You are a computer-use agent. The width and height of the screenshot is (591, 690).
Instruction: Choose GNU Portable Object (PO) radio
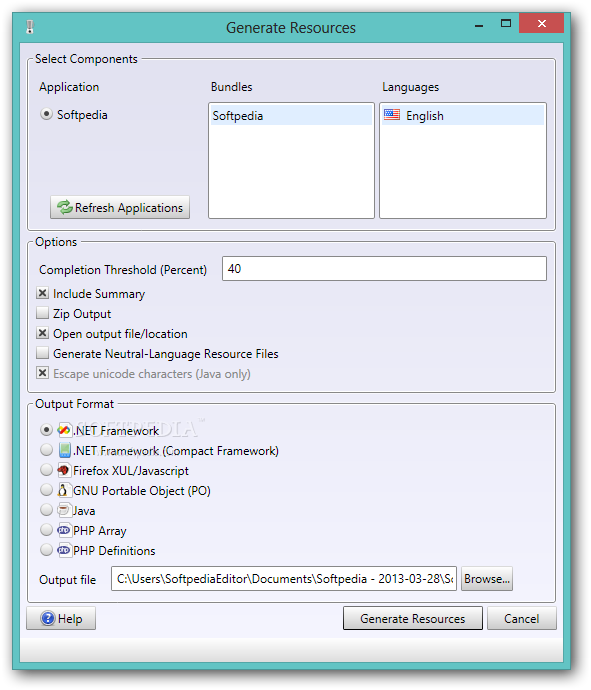click(x=46, y=490)
